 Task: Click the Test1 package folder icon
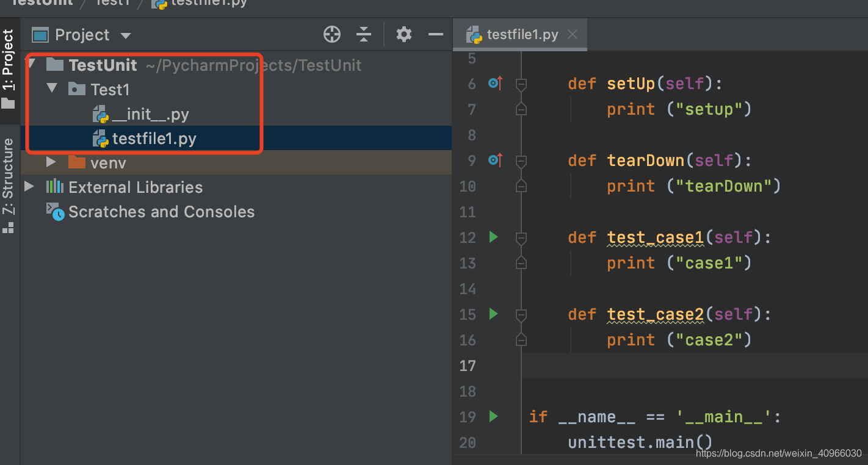click(76, 89)
